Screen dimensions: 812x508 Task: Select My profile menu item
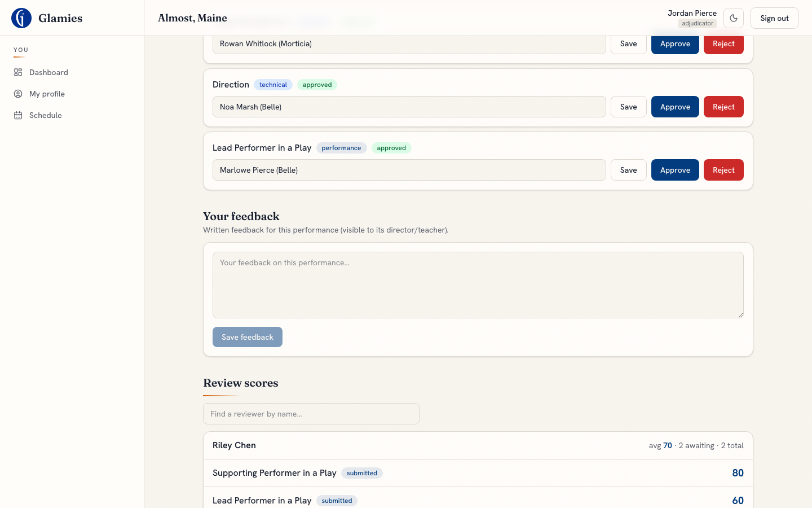tap(72, 94)
